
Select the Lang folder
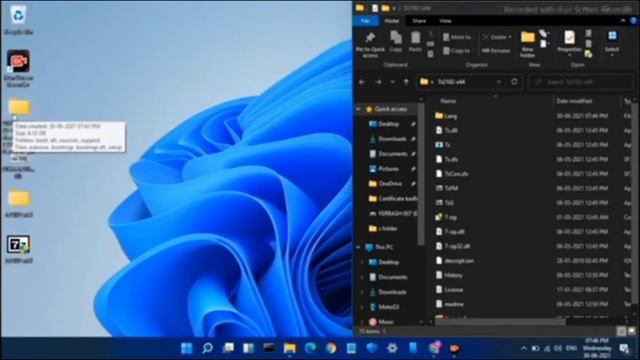(x=446, y=116)
